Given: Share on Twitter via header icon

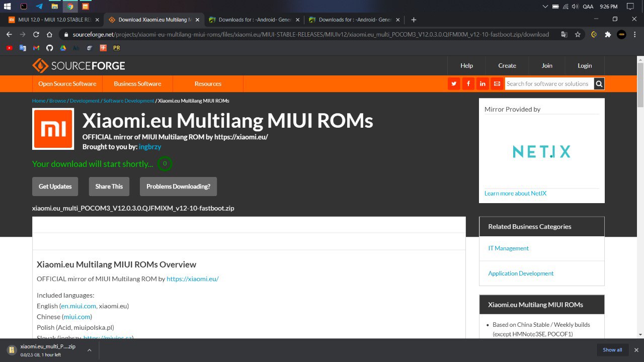Looking at the screenshot, I should pyautogui.click(x=454, y=83).
